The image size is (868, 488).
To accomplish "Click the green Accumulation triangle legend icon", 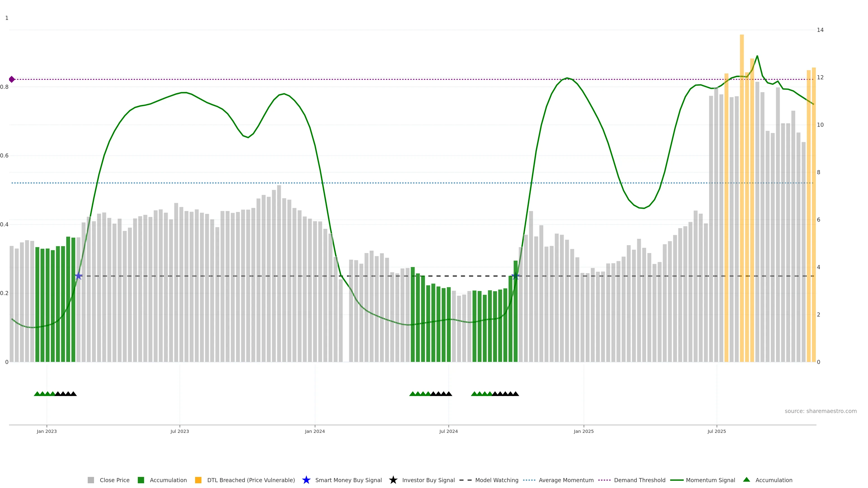I will pyautogui.click(x=746, y=480).
